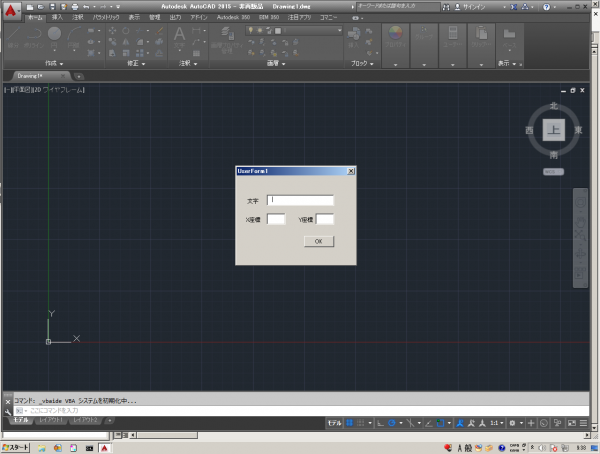Click the large Text tool icon
The width and height of the screenshot is (600, 454).
pos(181,36)
